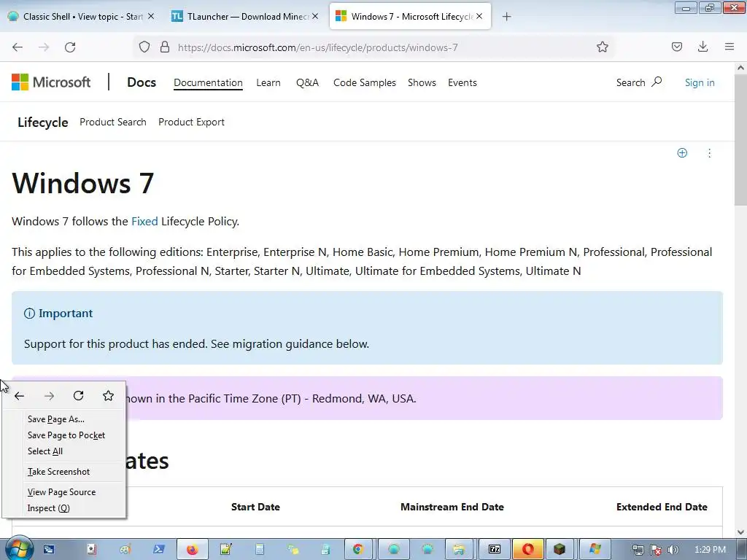Click the Sign in link

coord(700,82)
